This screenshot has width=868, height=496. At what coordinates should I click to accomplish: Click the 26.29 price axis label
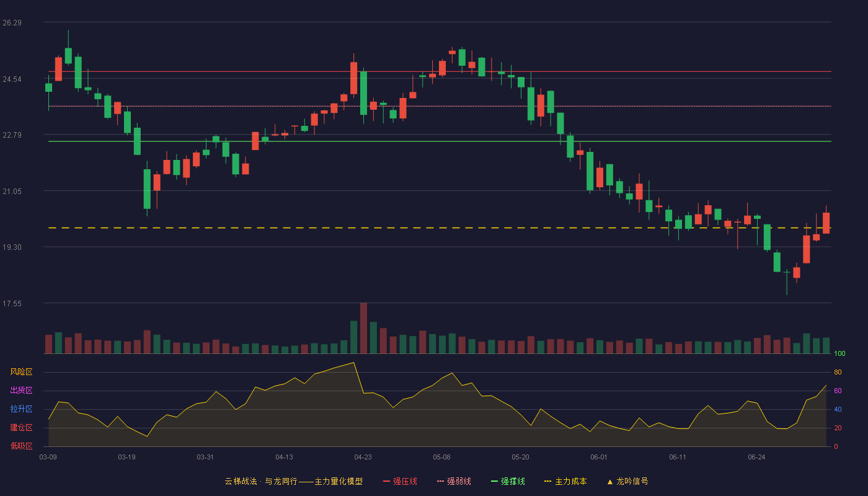tap(12, 23)
